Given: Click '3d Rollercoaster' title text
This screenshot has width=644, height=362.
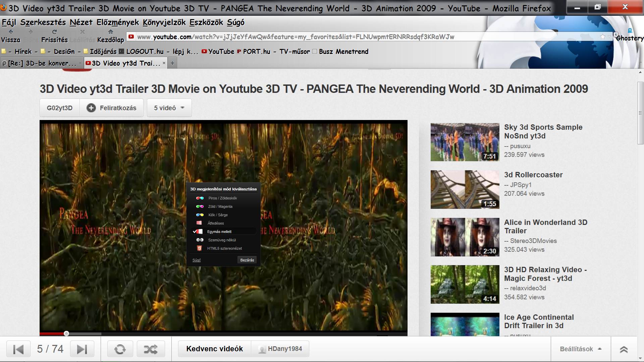Looking at the screenshot, I should (533, 175).
